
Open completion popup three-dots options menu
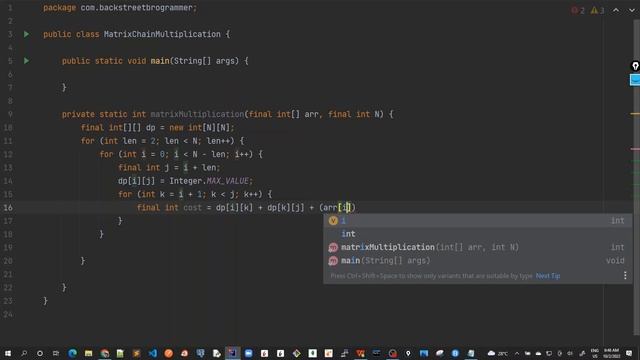pos(625,276)
